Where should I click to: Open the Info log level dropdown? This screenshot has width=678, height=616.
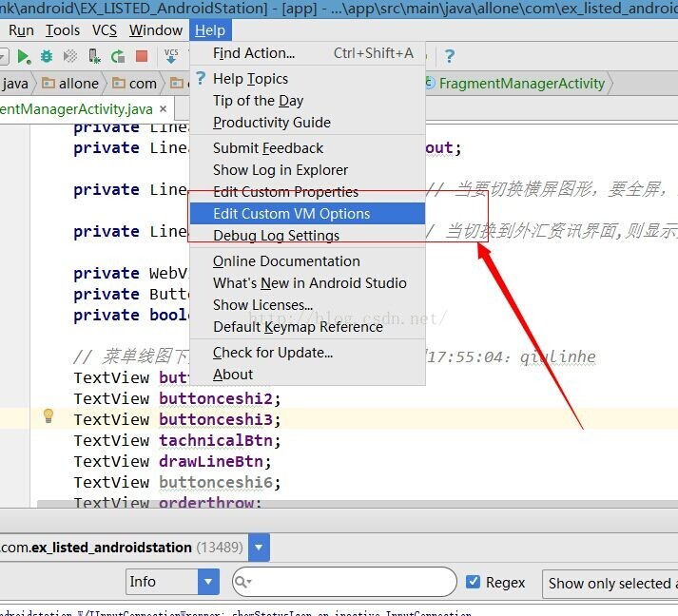[172, 582]
